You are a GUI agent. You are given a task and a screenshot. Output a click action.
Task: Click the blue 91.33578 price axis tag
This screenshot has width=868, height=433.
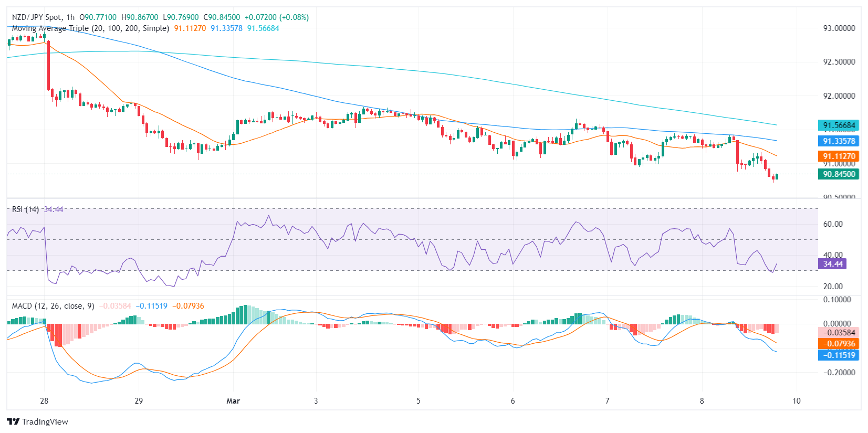click(839, 141)
